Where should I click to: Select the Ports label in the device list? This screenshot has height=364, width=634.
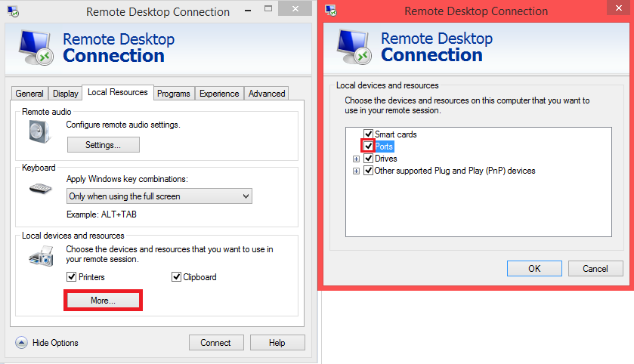[384, 147]
